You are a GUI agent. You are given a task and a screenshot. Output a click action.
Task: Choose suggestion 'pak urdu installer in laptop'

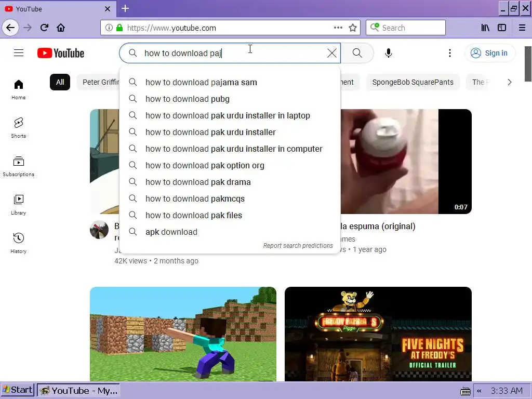coord(230,116)
